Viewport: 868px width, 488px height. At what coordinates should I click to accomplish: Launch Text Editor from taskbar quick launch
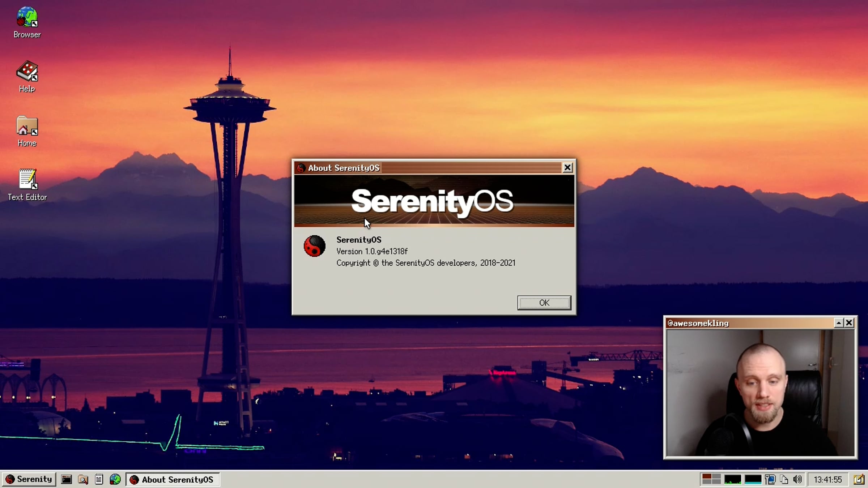(99, 479)
